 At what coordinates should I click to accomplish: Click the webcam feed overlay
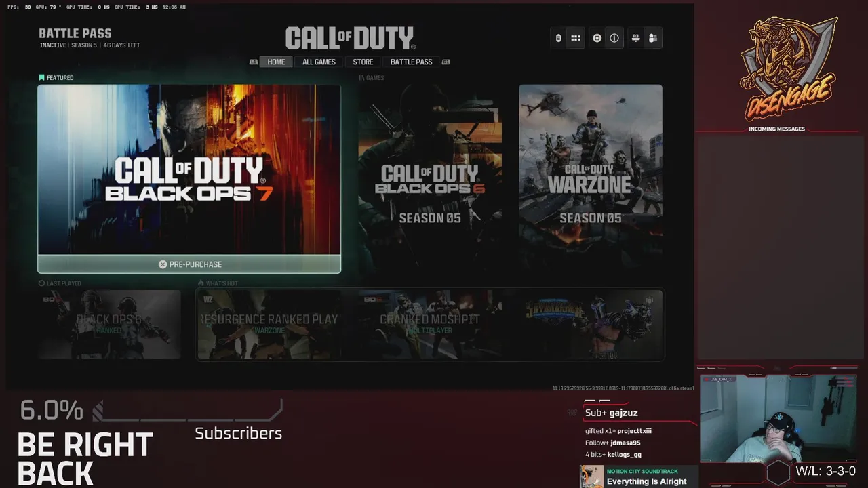778,420
